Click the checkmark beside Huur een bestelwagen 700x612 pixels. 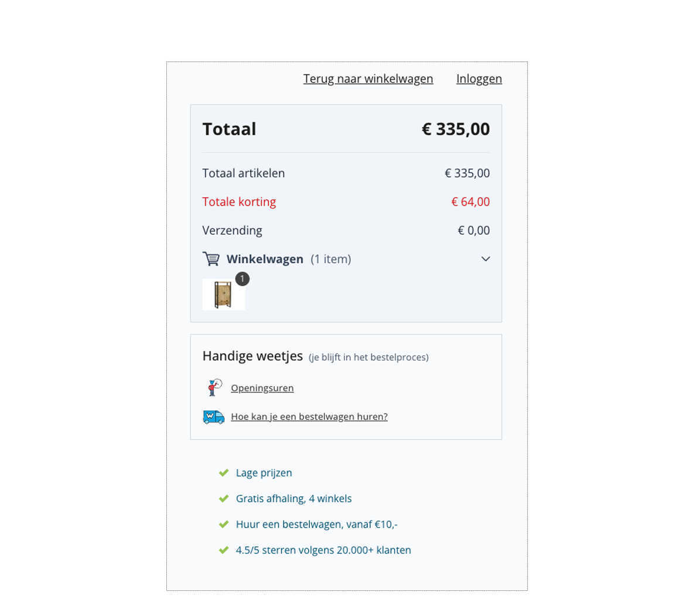tap(224, 524)
